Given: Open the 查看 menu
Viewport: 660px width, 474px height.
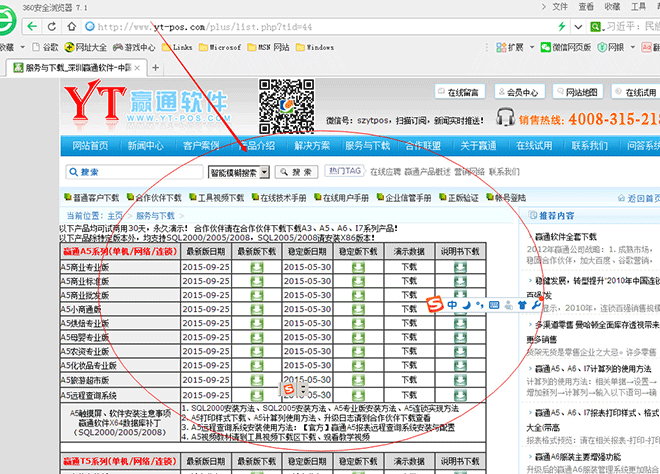Looking at the screenshot, I should 586,7.
